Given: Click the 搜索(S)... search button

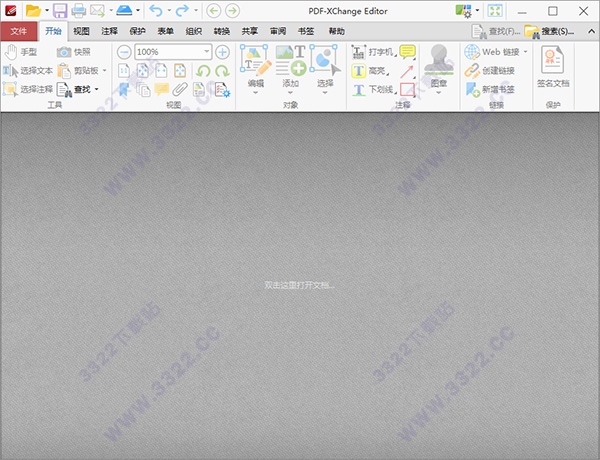Looking at the screenshot, I should [550, 31].
